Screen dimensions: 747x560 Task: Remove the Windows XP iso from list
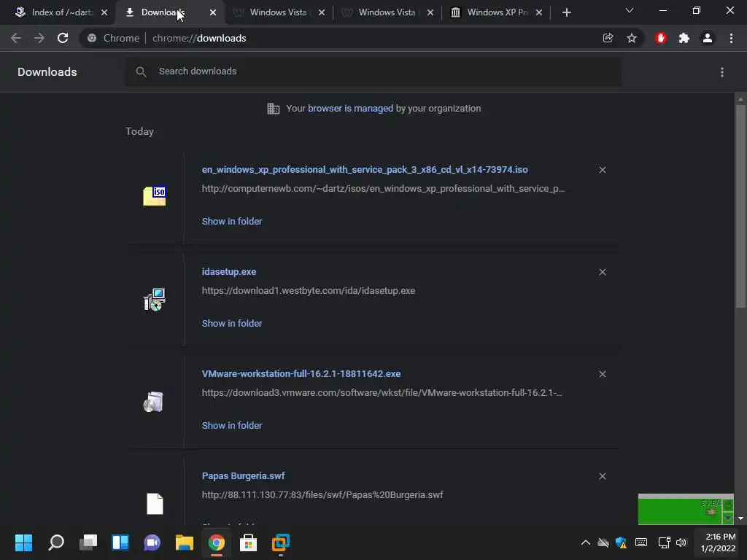click(x=602, y=170)
